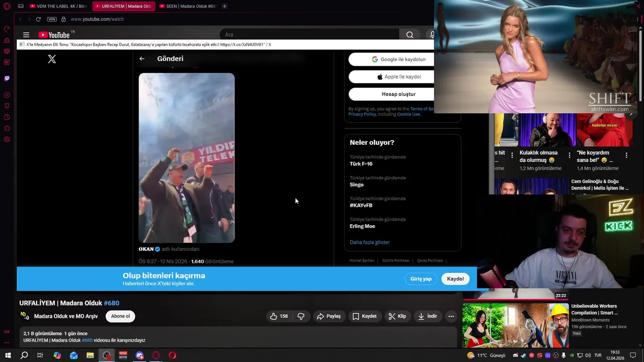Open a new tab with plus button
Viewport: 644px width, 362px height.
point(224,6)
